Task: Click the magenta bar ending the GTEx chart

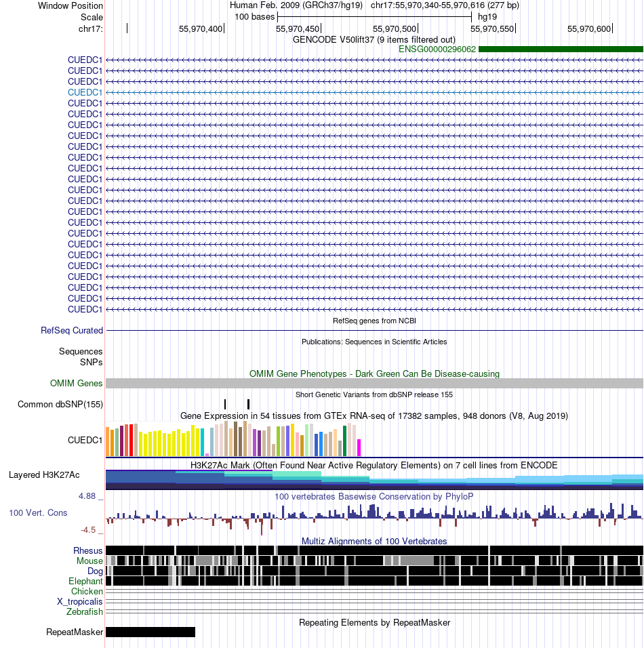Action: click(x=359, y=447)
